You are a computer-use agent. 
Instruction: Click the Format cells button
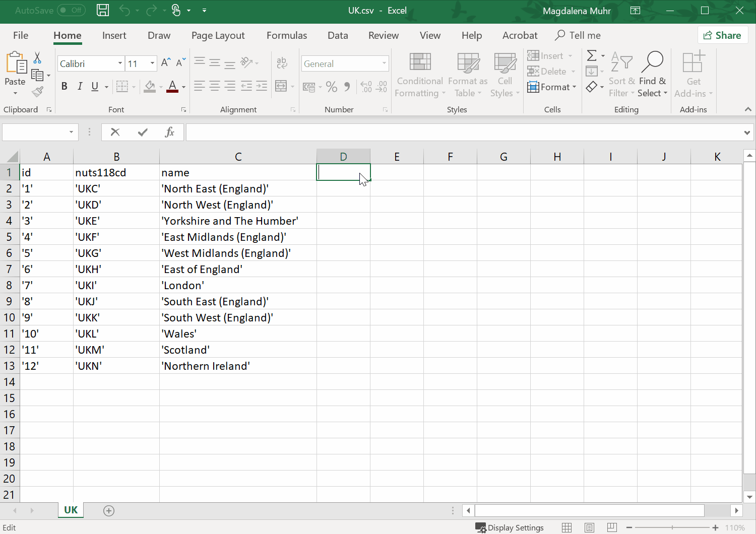pos(552,87)
